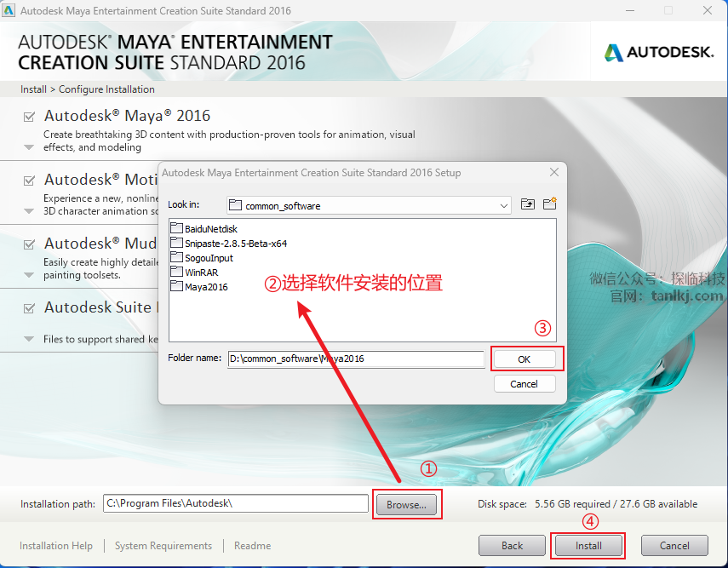Click the SogouInput folder icon
The width and height of the screenshot is (728, 568).
coord(176,257)
